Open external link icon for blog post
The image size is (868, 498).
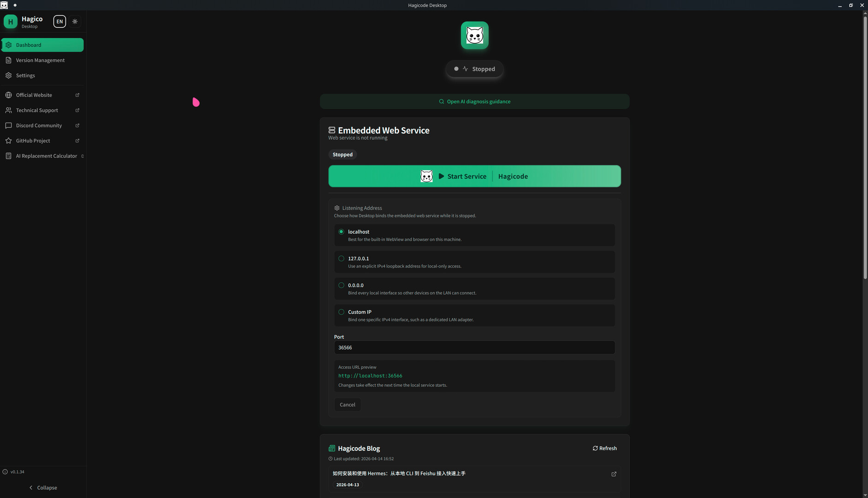click(614, 474)
